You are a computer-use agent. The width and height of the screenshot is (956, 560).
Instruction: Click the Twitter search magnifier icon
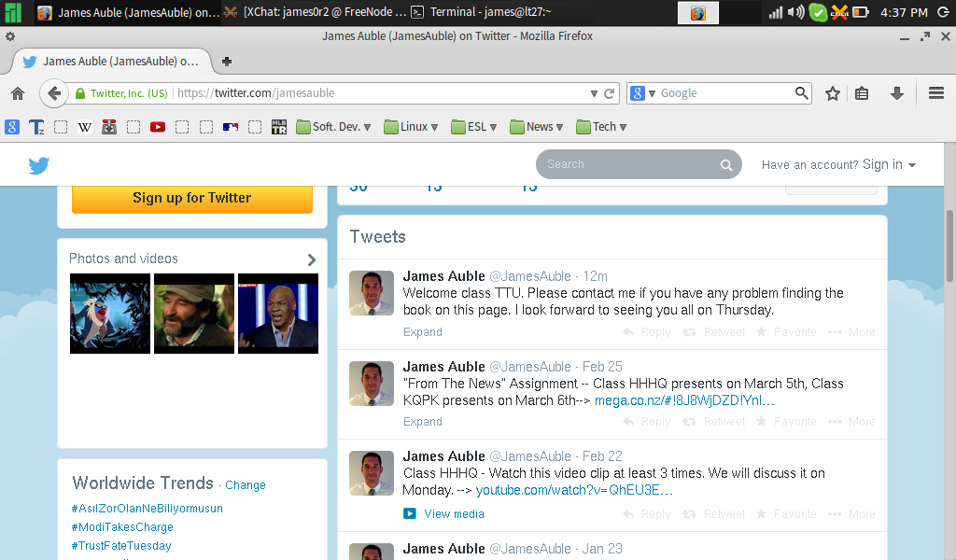[x=726, y=164]
